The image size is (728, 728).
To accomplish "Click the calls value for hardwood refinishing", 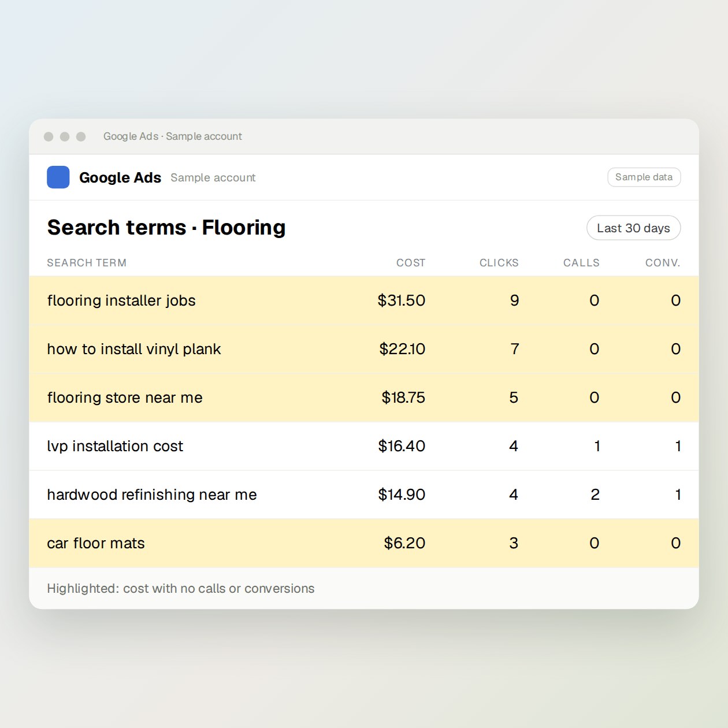I will tap(595, 495).
